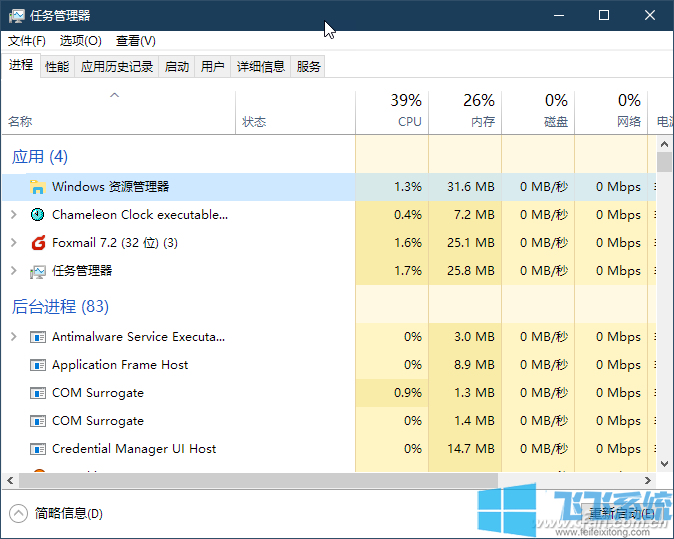The height and width of the screenshot is (539, 674).
Task: Click the 1.7% CPU value for 任务管理器
Action: click(408, 271)
